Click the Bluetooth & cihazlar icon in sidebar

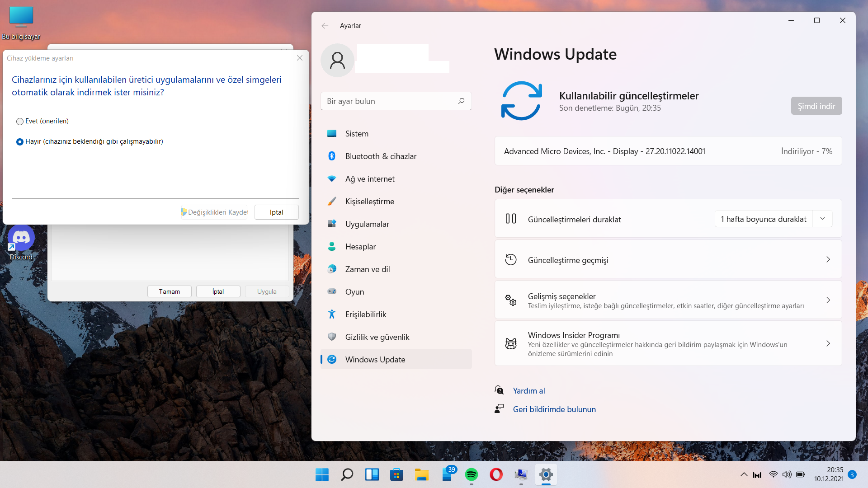(x=332, y=156)
